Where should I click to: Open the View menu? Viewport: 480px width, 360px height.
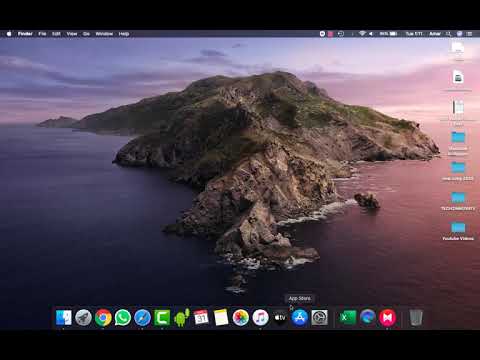click(x=72, y=34)
